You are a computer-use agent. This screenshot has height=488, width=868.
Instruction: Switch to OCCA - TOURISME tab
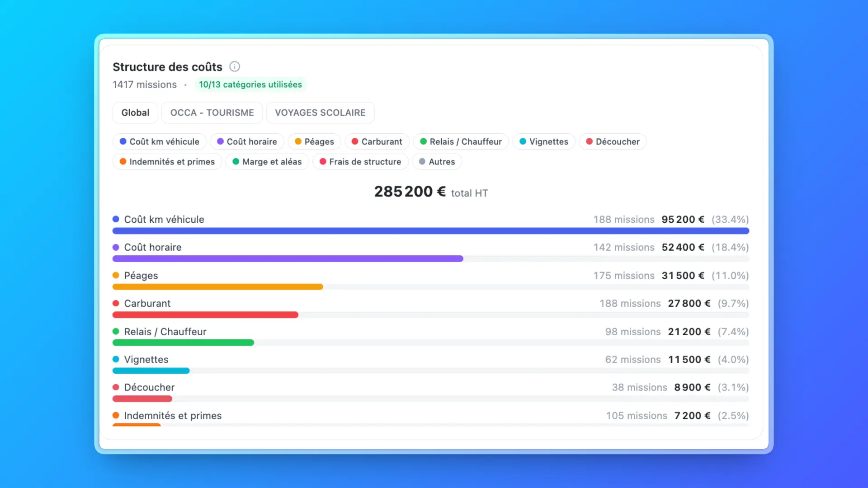212,113
